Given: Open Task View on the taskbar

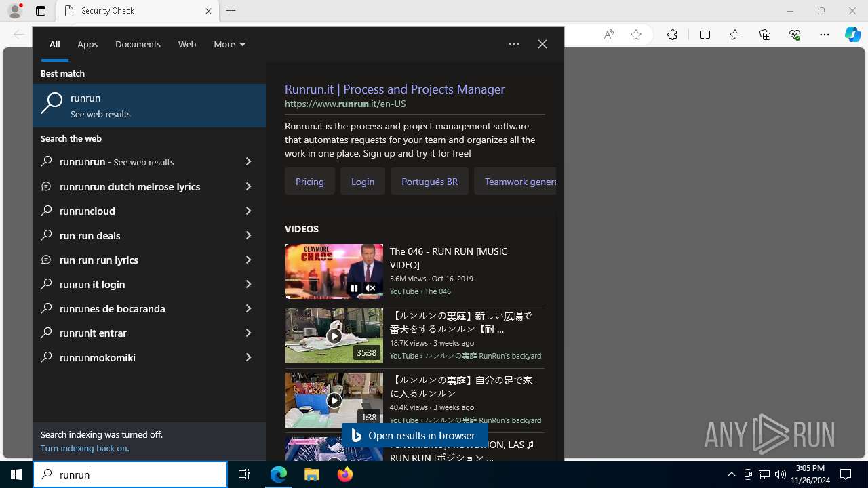Looking at the screenshot, I should tap(244, 474).
